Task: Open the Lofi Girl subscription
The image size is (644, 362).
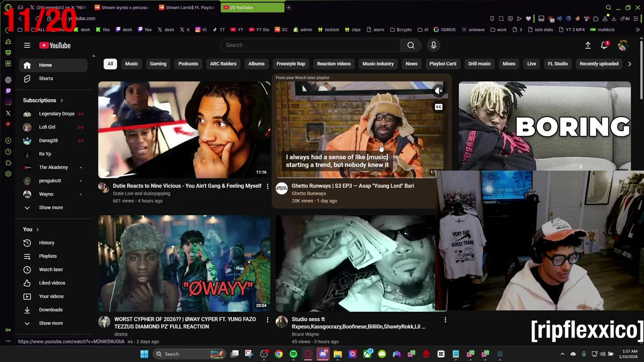Action: (x=53, y=127)
